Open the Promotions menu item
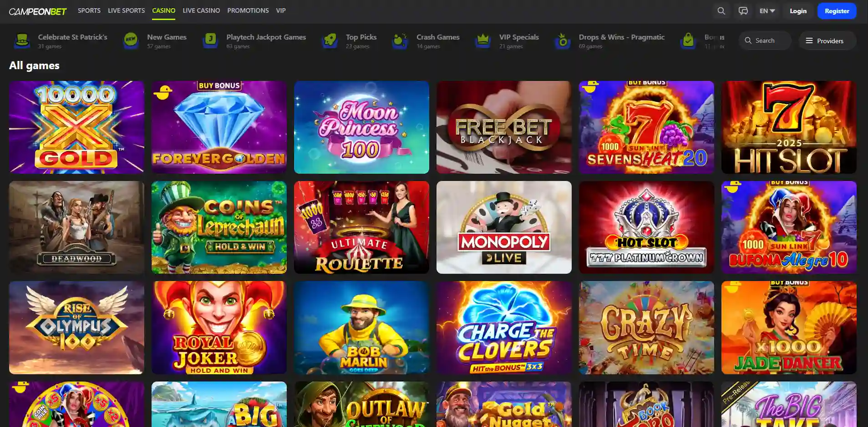The height and width of the screenshot is (427, 868). click(248, 10)
